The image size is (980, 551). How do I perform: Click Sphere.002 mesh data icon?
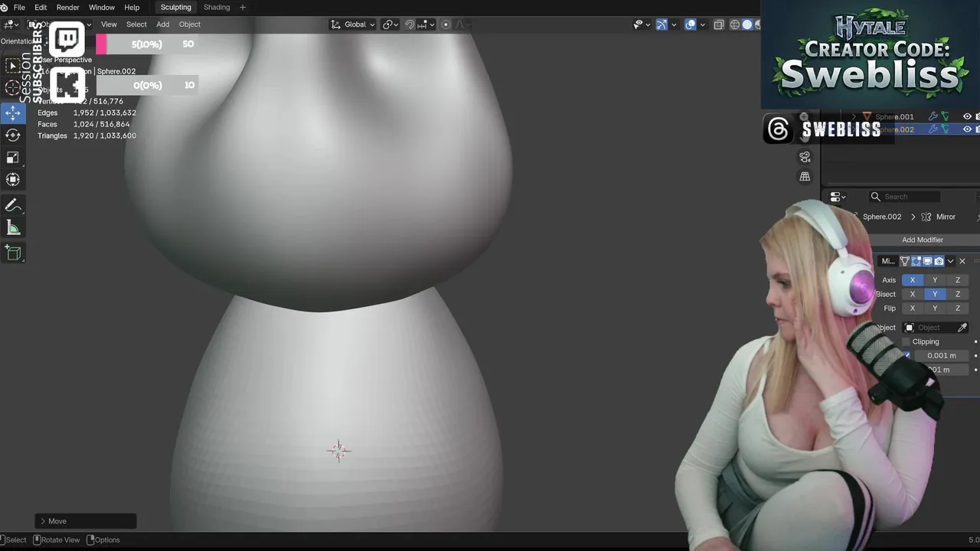coord(945,129)
